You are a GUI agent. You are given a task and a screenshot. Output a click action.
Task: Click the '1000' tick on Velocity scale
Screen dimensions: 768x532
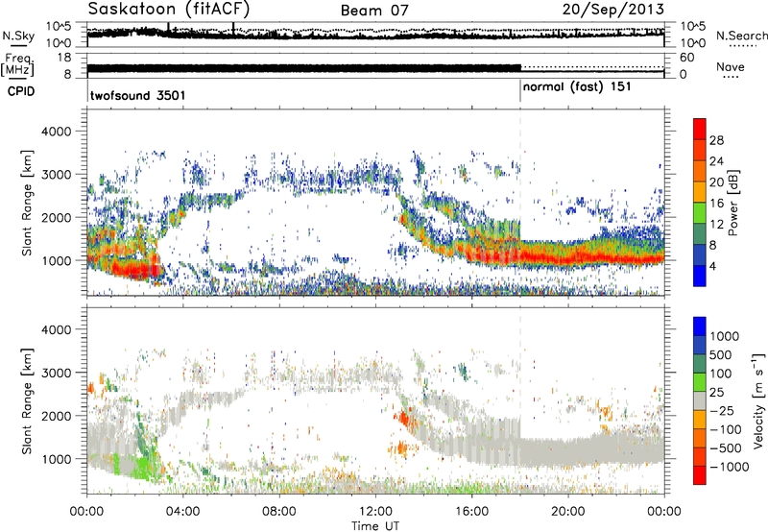[x=725, y=336]
